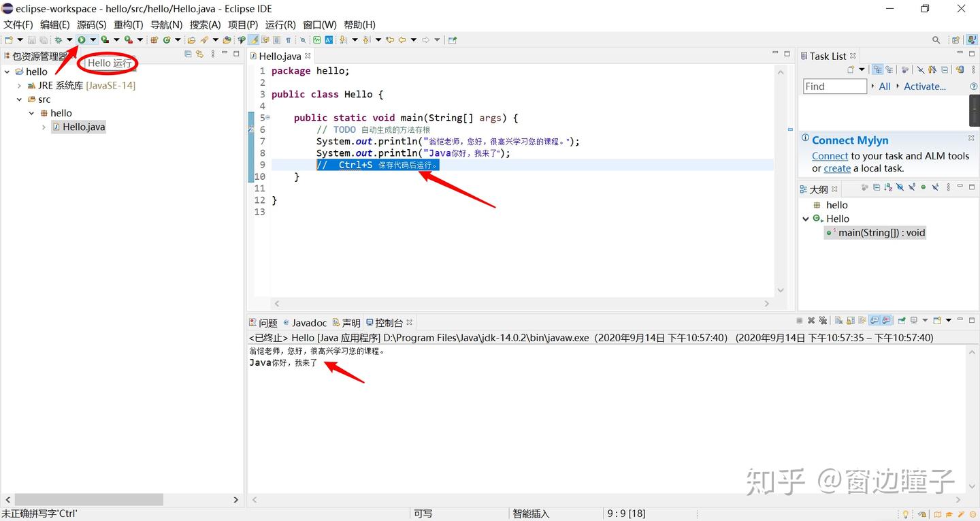
Task: Click the Activate button in Task List
Action: [x=924, y=86]
